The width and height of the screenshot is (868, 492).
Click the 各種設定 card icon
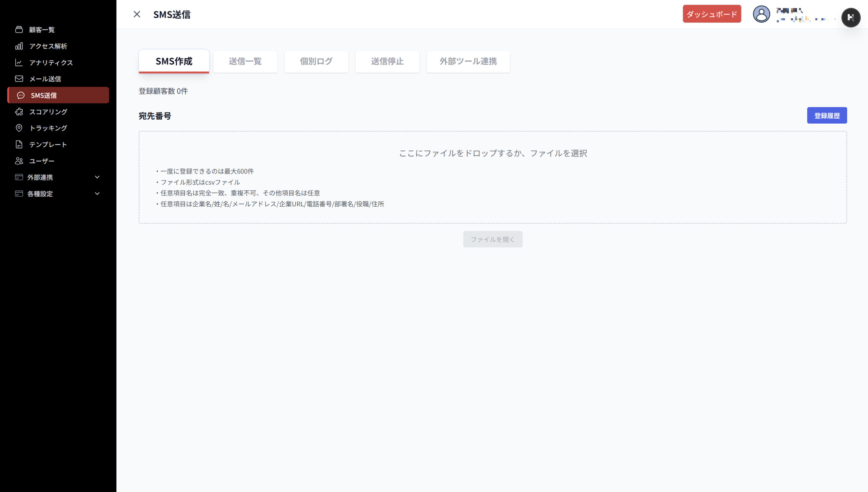click(x=19, y=193)
